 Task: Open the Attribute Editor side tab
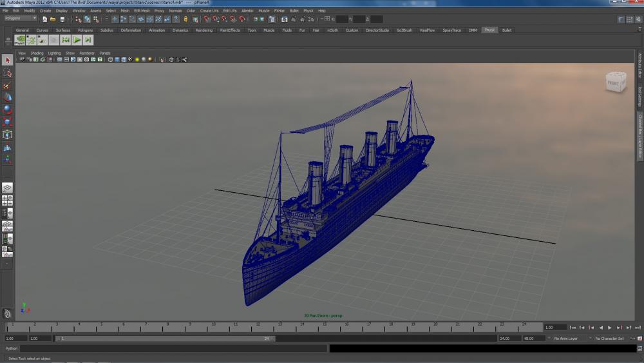click(639, 66)
